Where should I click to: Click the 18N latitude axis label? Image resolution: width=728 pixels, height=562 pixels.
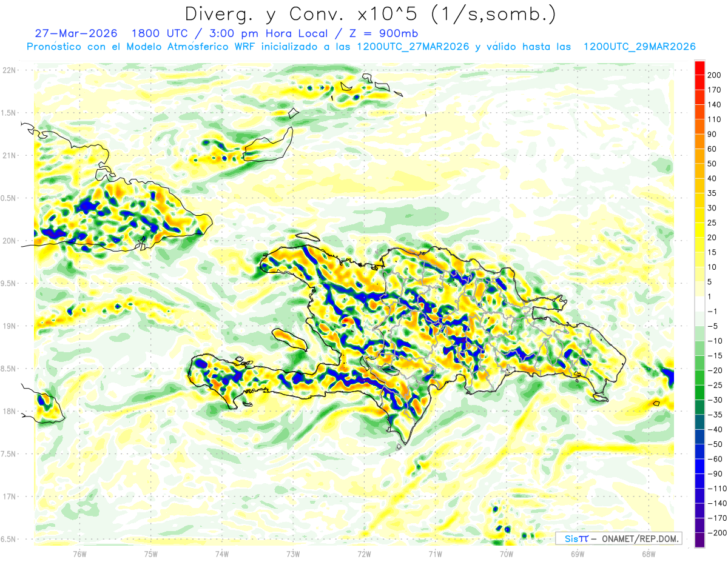[8, 411]
